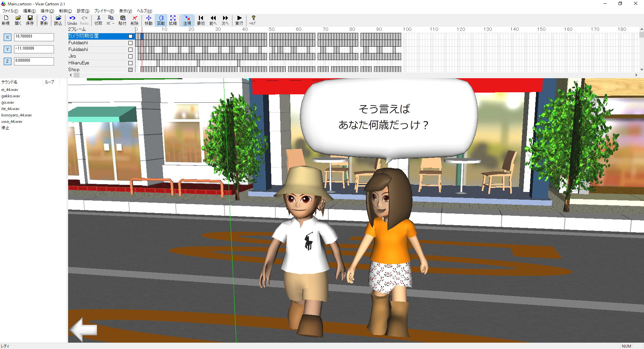Click the Undo toolbar icon

coord(72,20)
